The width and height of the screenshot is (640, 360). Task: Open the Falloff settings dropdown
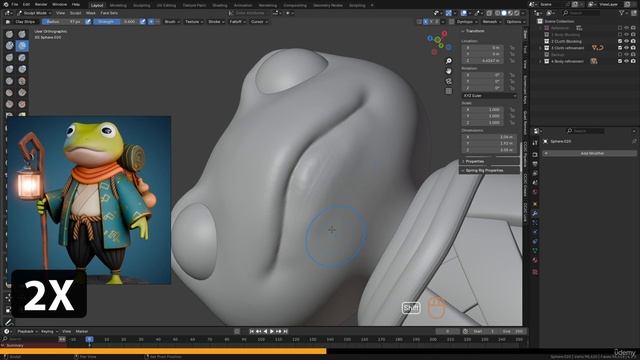pyautogui.click(x=237, y=22)
